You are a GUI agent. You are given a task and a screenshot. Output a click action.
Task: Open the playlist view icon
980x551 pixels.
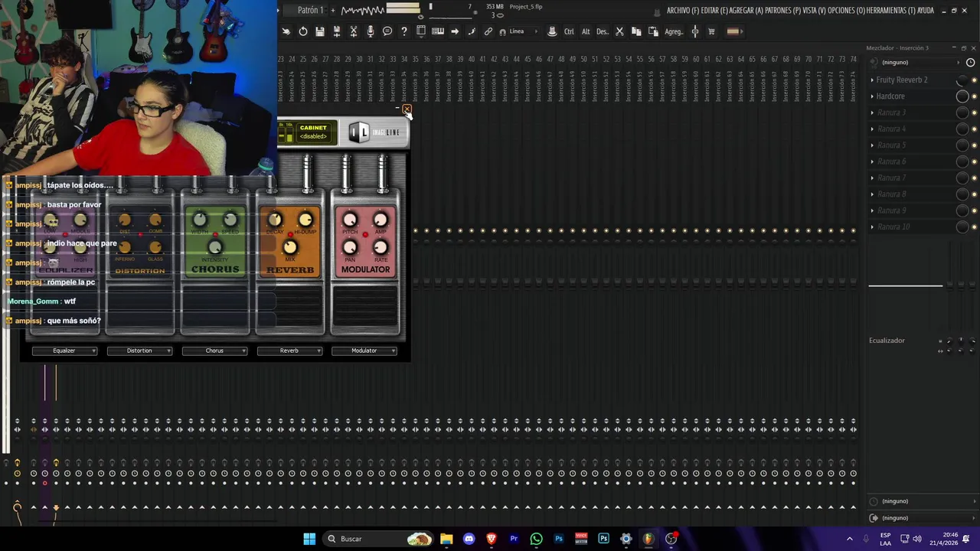(x=421, y=31)
